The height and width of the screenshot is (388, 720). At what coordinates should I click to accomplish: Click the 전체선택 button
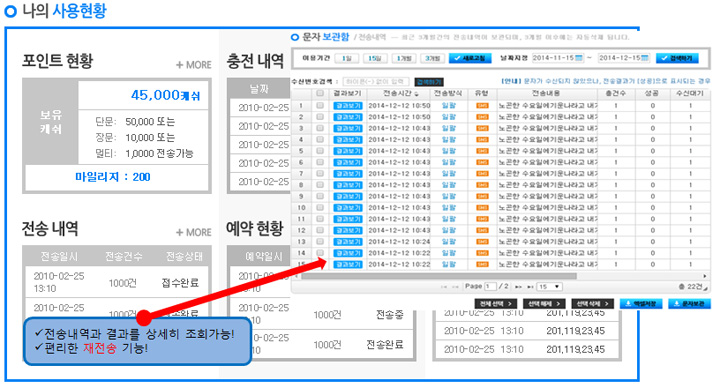[x=496, y=304]
